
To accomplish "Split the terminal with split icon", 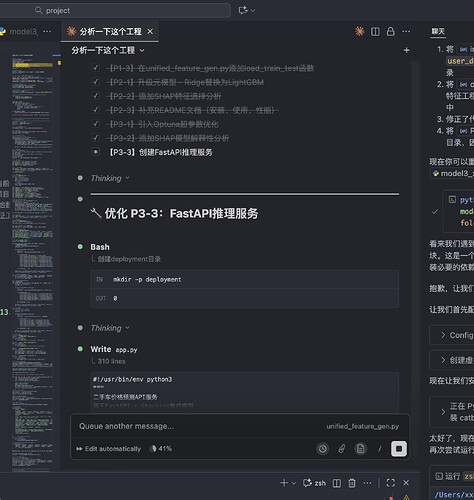I will [x=337, y=483].
